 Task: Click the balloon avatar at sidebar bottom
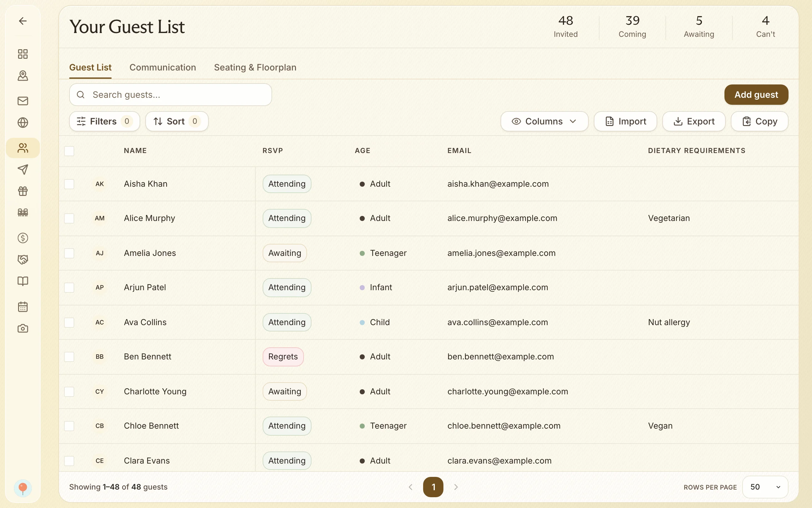point(23,488)
